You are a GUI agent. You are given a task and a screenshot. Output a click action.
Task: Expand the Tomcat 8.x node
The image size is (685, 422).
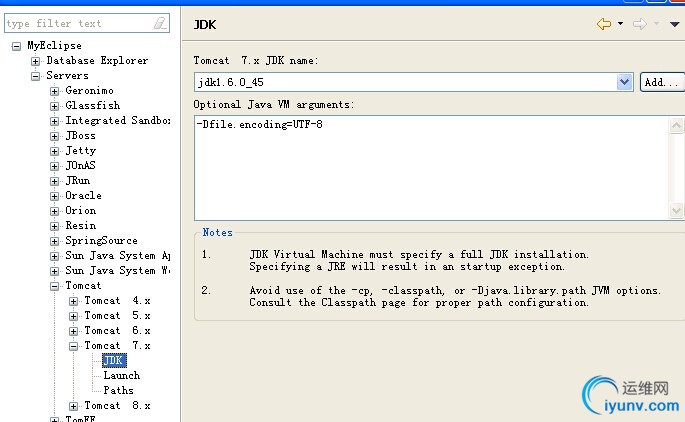(73, 406)
